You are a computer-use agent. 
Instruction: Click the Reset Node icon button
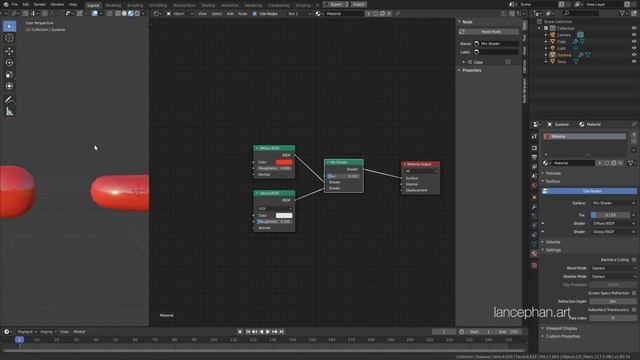click(462, 32)
